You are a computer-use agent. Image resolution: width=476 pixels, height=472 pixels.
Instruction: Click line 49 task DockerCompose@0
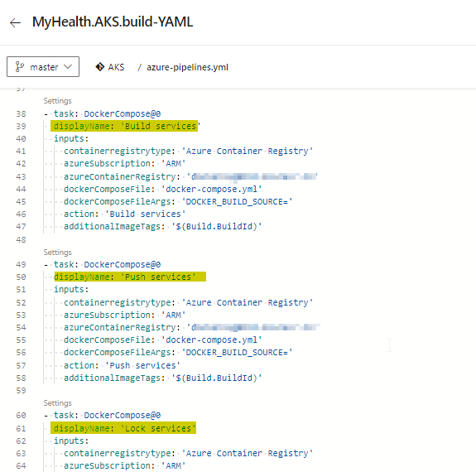[103, 264]
